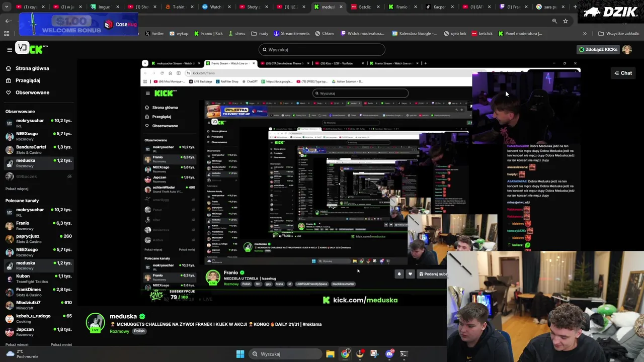Image resolution: width=644 pixels, height=362 pixels.
Task: Open the StreamElements bookmark
Action: tap(291, 34)
